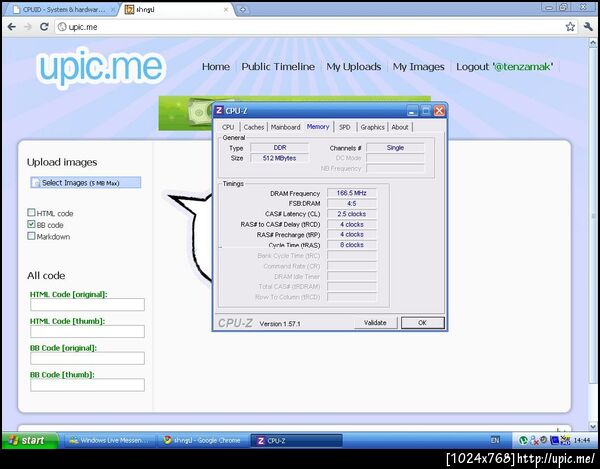Click the upic.me site logo
This screenshot has width=600, height=469.
click(101, 67)
